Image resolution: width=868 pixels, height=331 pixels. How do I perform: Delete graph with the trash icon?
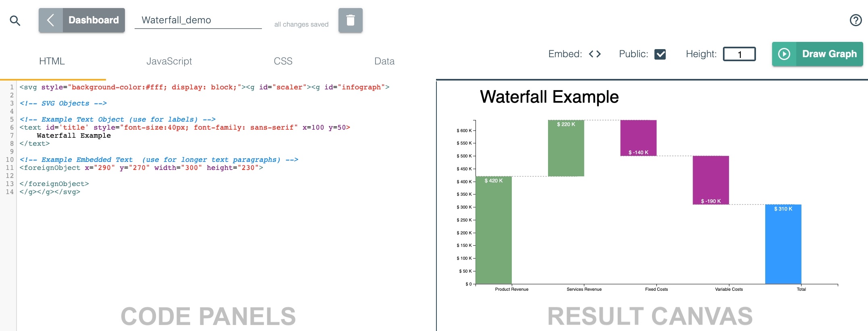350,20
